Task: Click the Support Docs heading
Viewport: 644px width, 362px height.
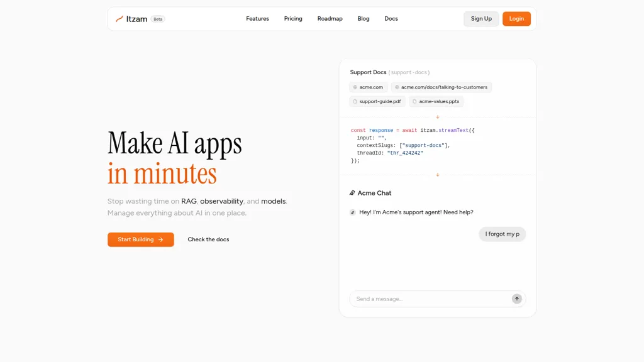Action: click(368, 72)
